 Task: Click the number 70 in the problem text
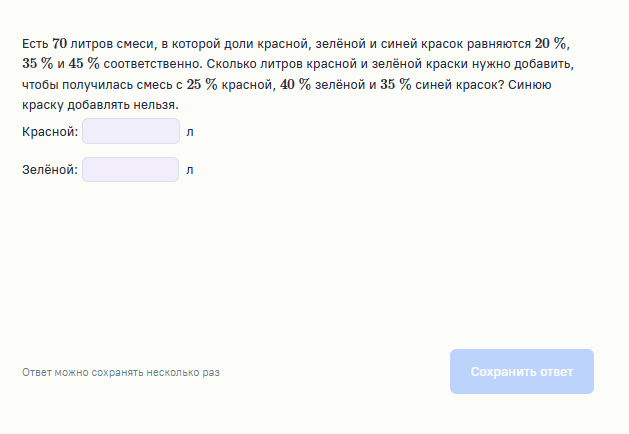[x=59, y=44]
